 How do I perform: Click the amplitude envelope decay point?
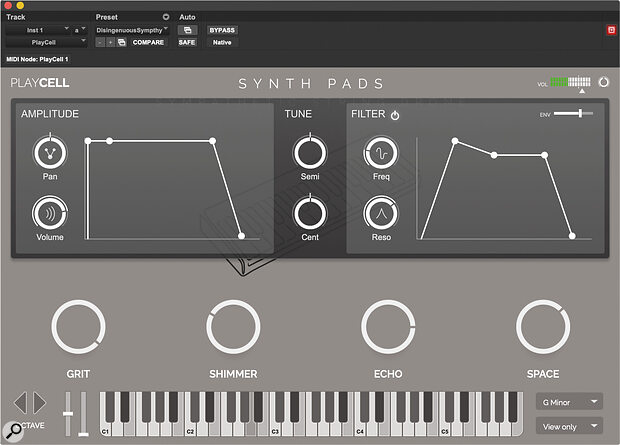pyautogui.click(x=110, y=141)
